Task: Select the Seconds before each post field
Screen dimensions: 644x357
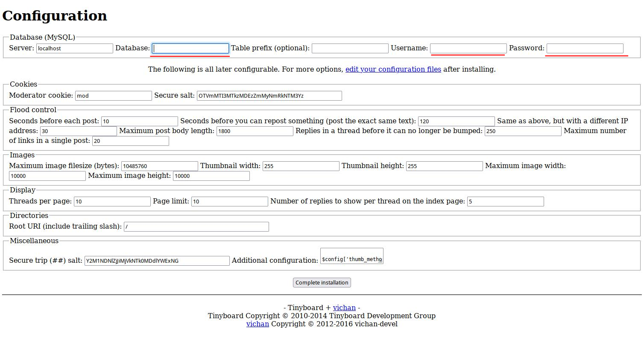Action: click(x=140, y=121)
